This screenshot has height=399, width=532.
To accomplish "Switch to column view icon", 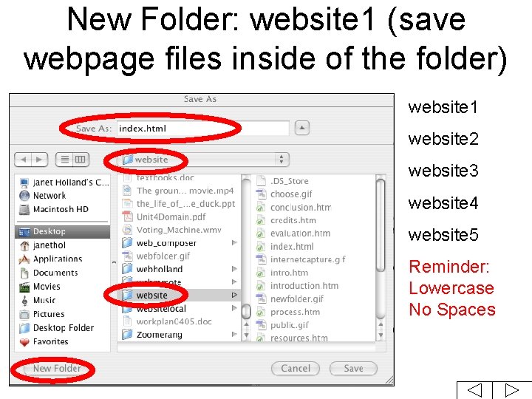I will [x=81, y=160].
